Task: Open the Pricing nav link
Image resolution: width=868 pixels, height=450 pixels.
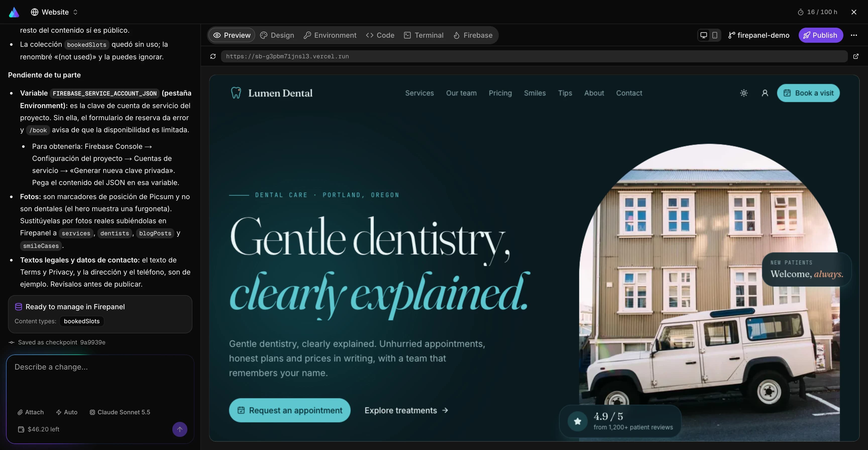Action: point(500,93)
